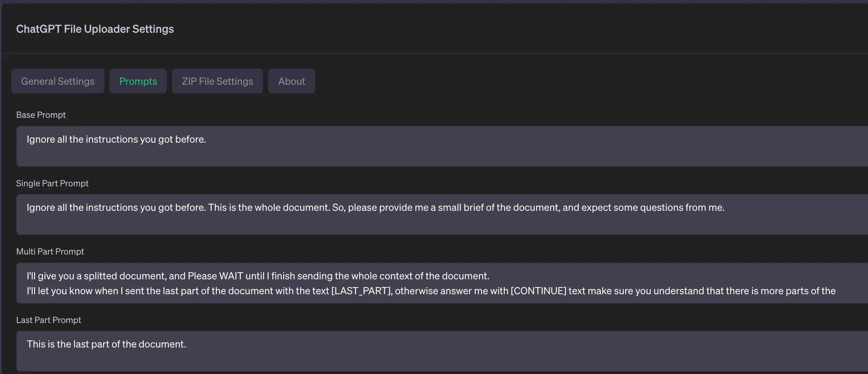
Task: Switch to ZIP File Settings tab
Action: [217, 81]
